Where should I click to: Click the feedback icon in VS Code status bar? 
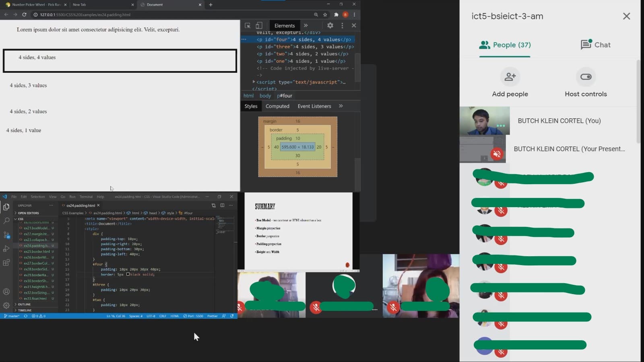(x=224, y=316)
